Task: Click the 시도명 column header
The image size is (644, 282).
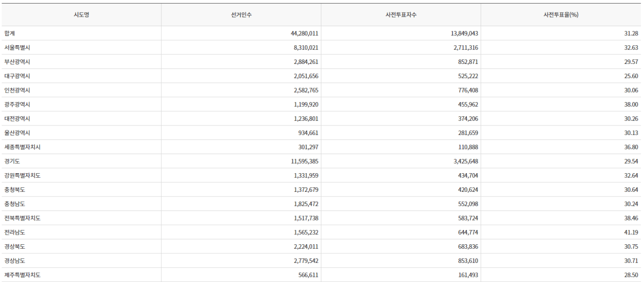Action: [x=81, y=15]
